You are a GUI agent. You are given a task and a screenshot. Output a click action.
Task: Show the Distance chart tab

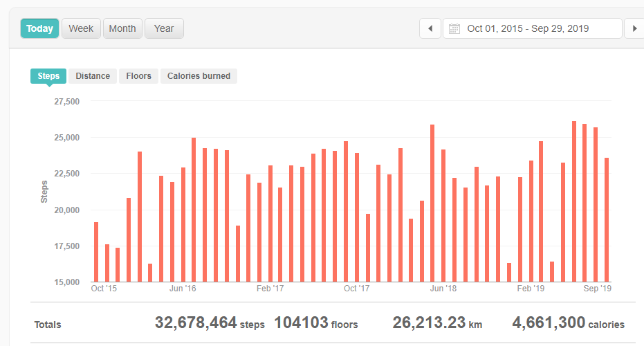[x=93, y=76]
